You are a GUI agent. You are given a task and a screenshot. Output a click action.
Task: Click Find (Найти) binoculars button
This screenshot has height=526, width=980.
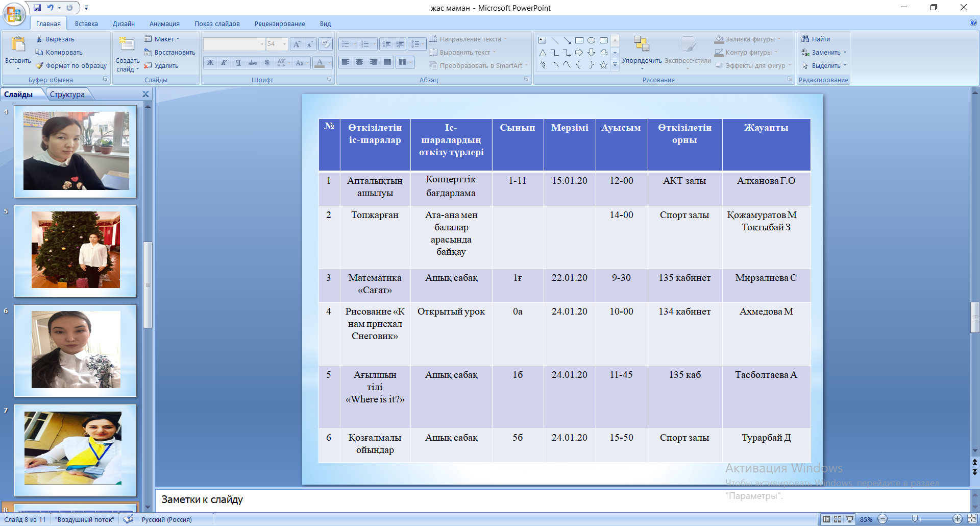816,39
